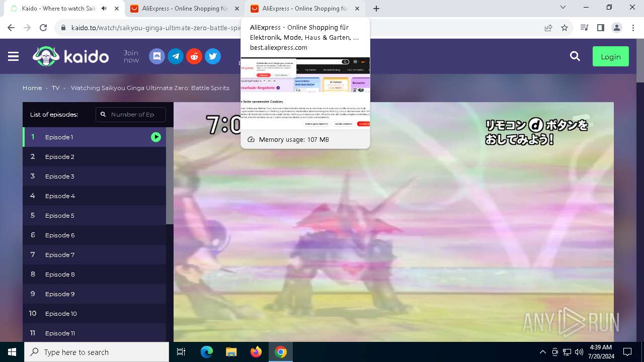This screenshot has width=644, height=362.
Task: Go back in the browser
Action: point(11,28)
